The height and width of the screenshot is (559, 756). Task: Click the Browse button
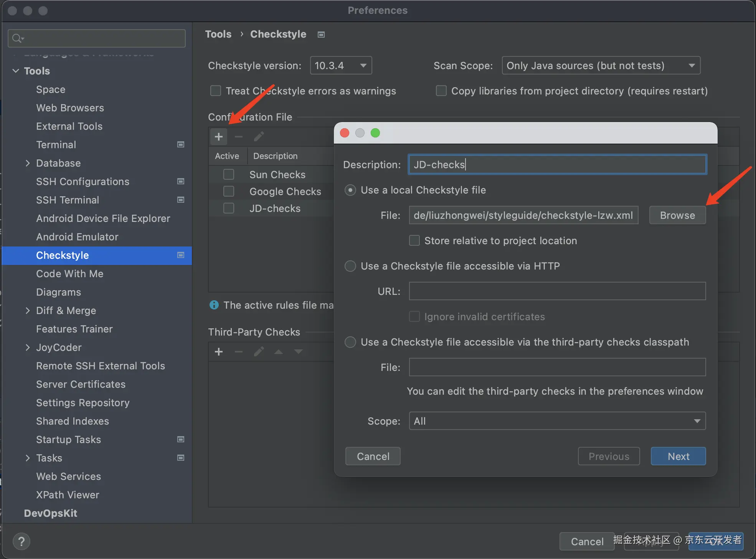(x=677, y=215)
